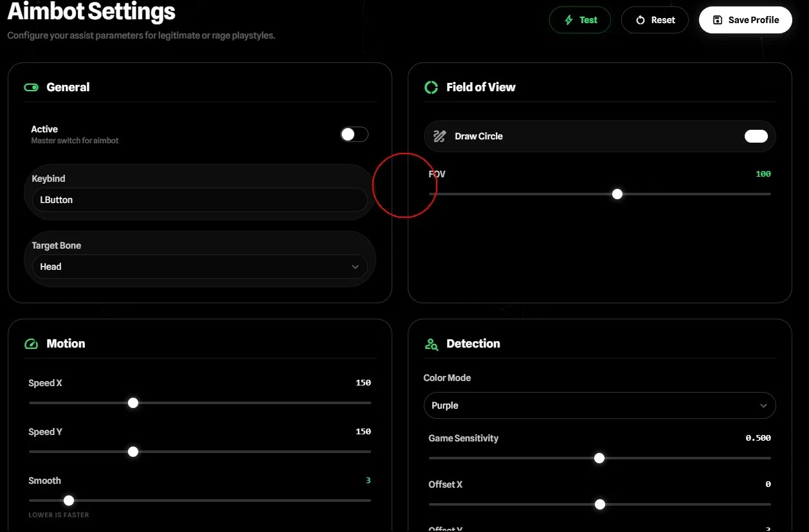809x532 pixels.
Task: Turn off the Draw Circle toggle
Action: (x=756, y=136)
